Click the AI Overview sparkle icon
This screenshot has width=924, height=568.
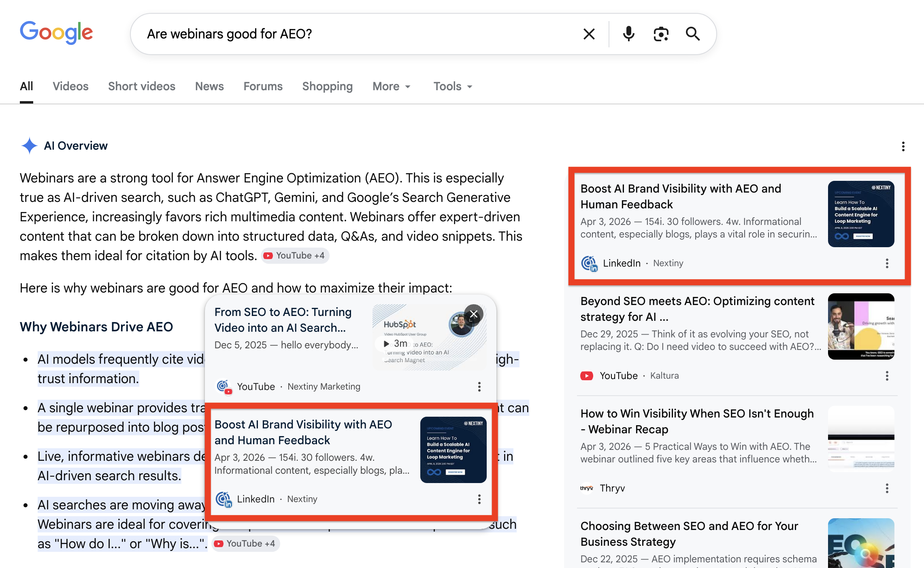(29, 145)
